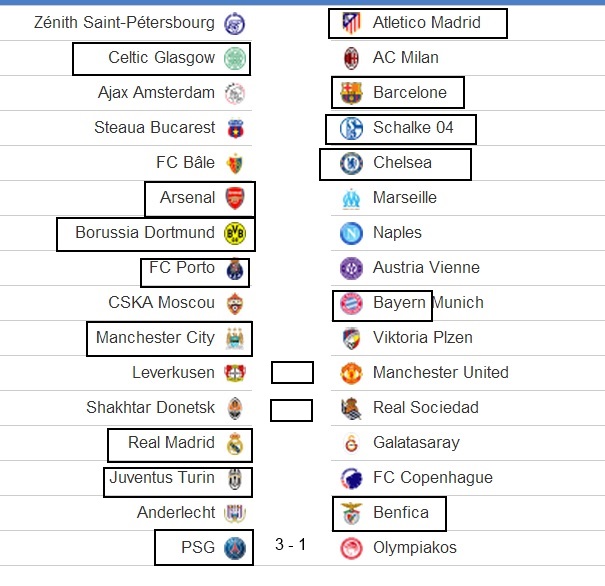The image size is (605, 586).
Task: Click the PSG club logo
Action: (x=235, y=548)
